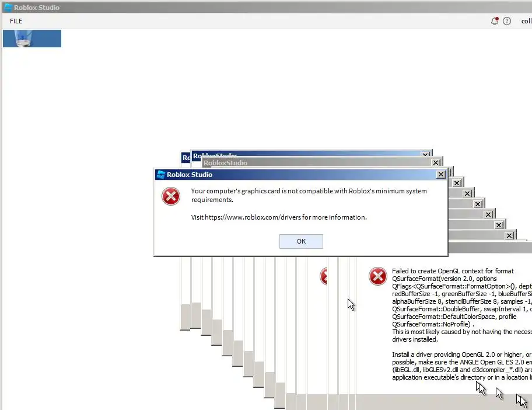Click the Roblox logo in front dialog title bar
Viewport: 532px width, 410px height.
[x=161, y=175]
